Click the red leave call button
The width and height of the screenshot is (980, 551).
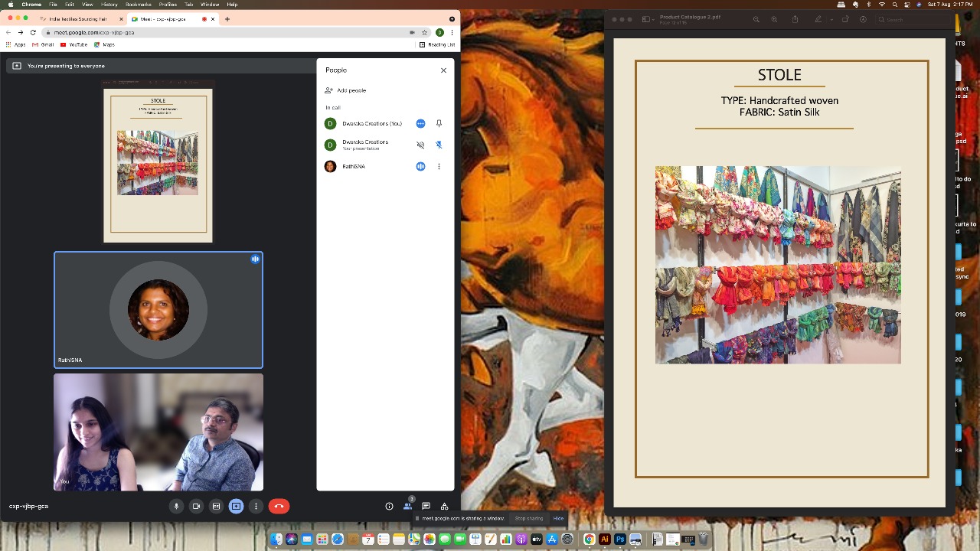click(x=279, y=506)
